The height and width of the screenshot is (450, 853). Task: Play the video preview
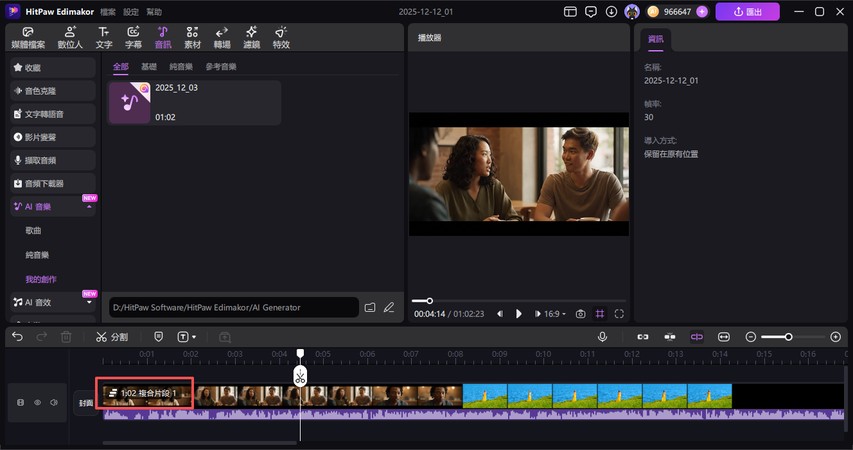point(518,314)
